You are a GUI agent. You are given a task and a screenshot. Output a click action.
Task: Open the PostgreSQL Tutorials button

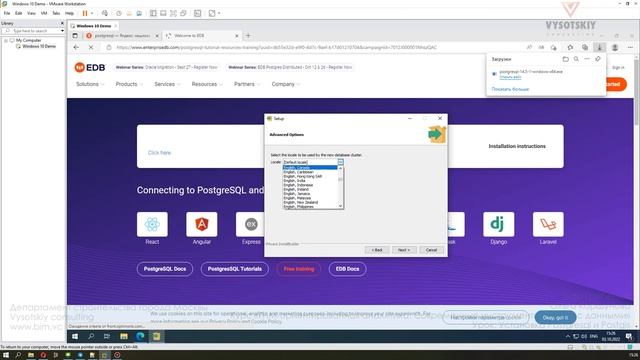click(x=235, y=269)
